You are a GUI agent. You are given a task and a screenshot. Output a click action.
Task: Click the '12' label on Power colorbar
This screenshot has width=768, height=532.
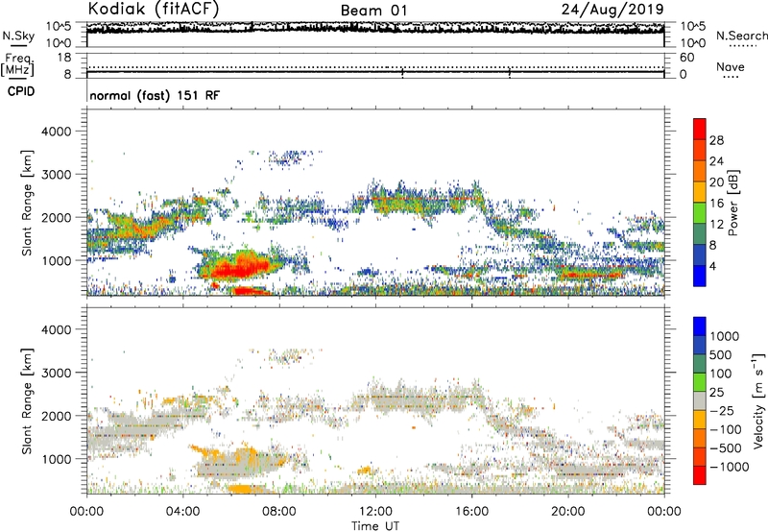coord(716,225)
